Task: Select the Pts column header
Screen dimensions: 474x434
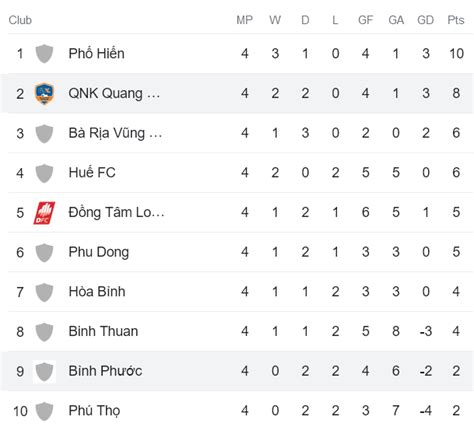Action: coord(456,20)
